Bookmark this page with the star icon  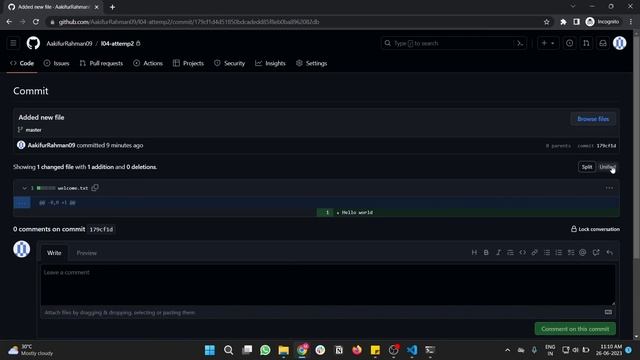[x=547, y=22]
